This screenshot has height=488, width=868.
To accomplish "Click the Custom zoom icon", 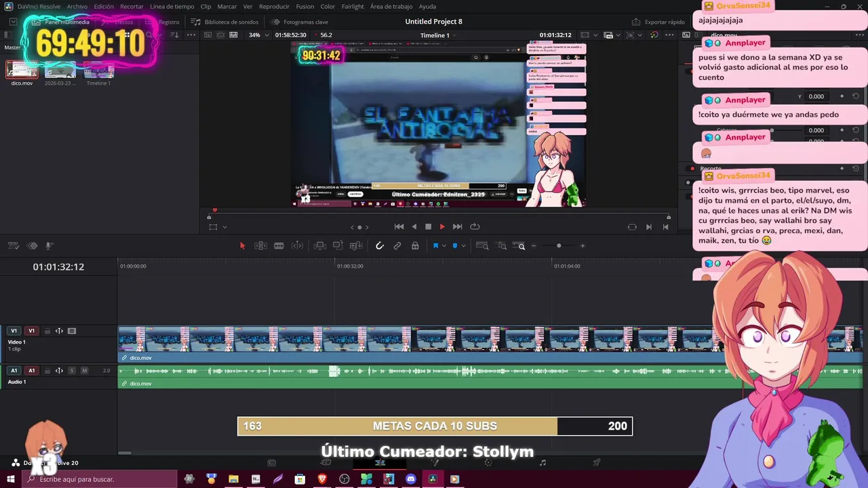I will click(519, 246).
